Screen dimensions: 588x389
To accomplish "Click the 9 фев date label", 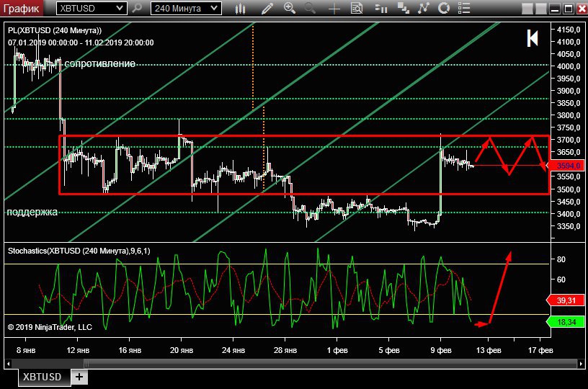I will [441, 350].
